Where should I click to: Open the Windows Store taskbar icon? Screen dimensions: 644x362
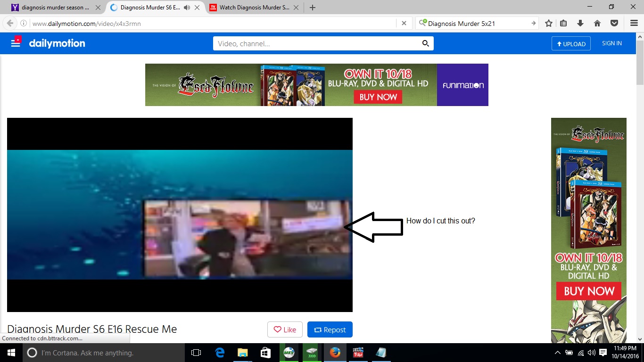point(265,353)
